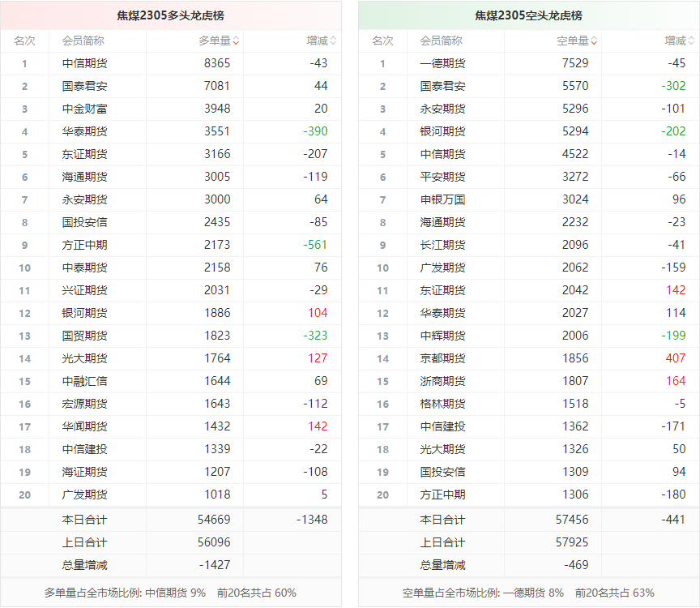Click 上日合计 value 57925 in short table
700x608 pixels.
572,542
